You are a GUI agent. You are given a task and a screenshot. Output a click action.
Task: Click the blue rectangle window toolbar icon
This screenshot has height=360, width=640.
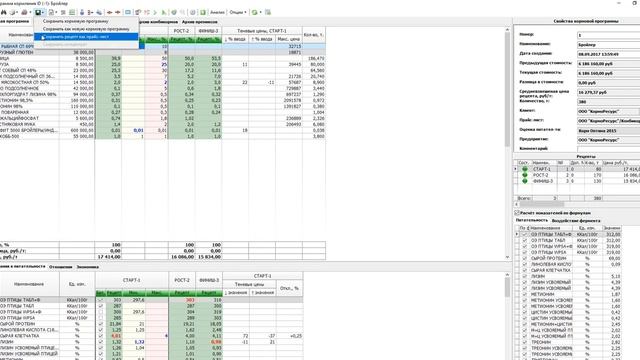(x=128, y=12)
